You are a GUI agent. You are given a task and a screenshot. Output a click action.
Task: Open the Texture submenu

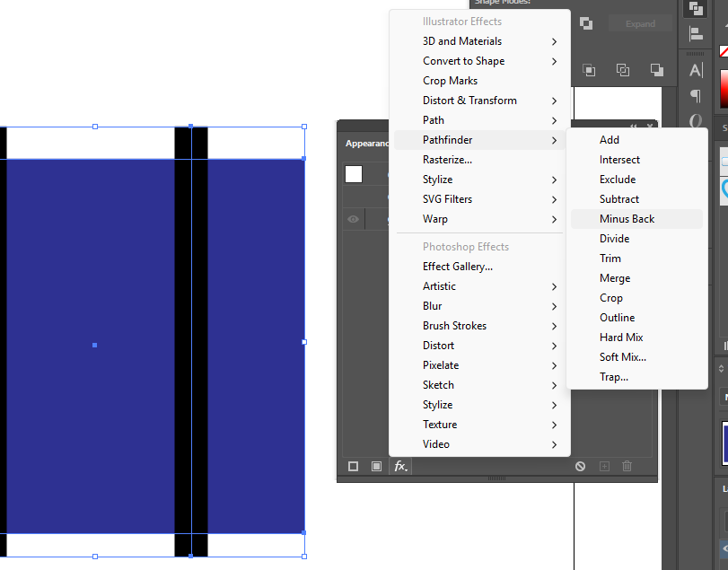[479, 425]
